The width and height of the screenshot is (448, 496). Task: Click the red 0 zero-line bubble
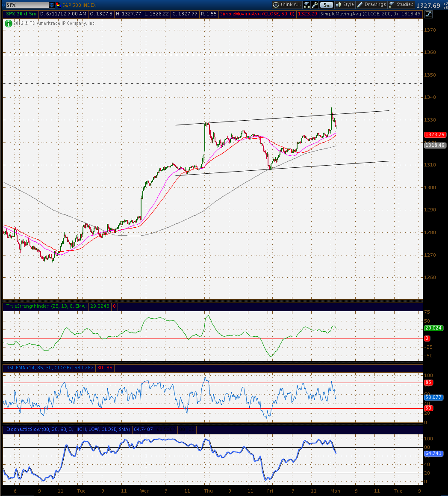[x=427, y=339]
